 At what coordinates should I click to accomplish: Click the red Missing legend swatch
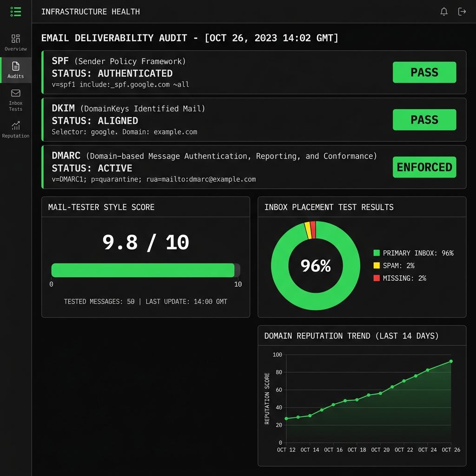377,278
